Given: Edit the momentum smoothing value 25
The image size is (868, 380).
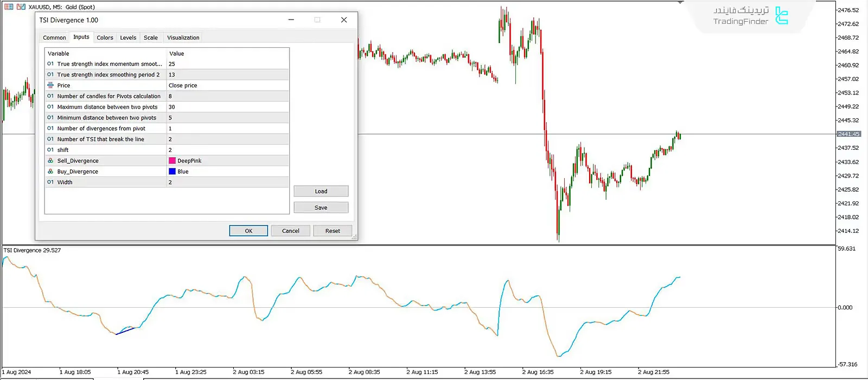Looking at the screenshot, I should click(227, 64).
